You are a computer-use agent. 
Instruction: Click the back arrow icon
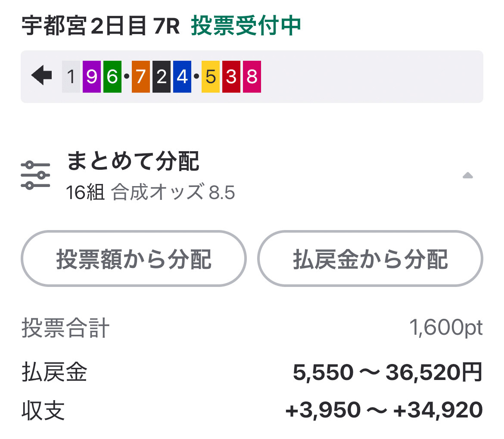[x=41, y=77]
